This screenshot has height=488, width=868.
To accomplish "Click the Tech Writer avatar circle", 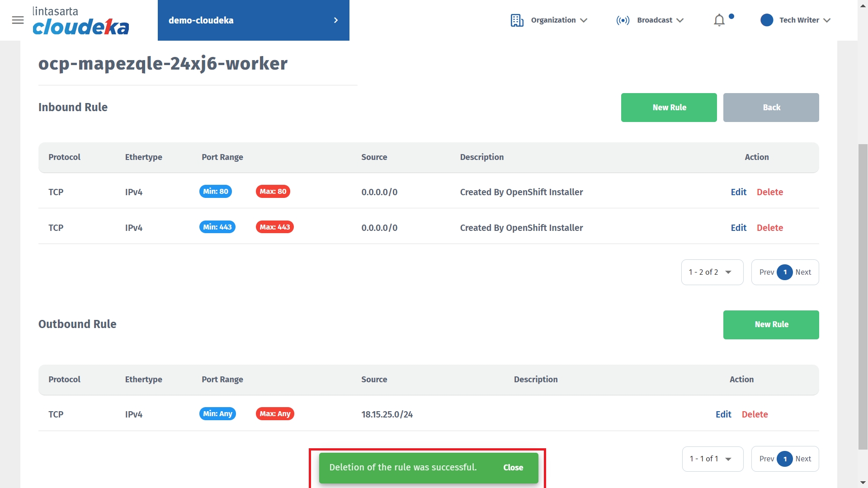I will 767,20.
